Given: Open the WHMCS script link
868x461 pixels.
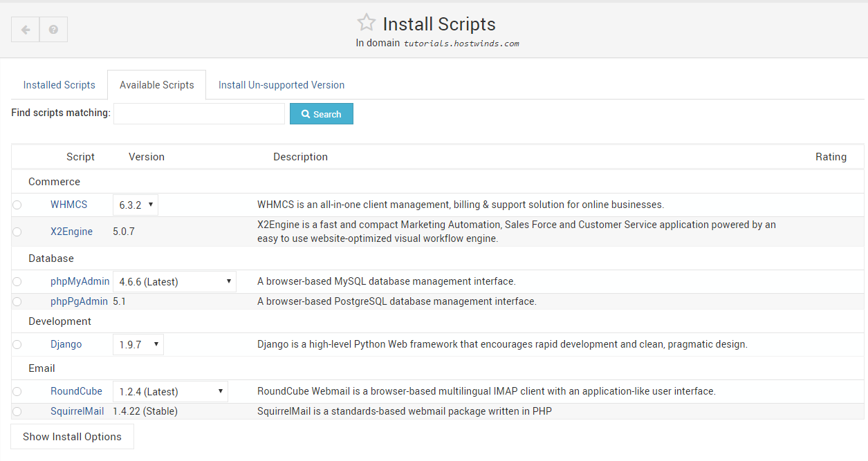Looking at the screenshot, I should pyautogui.click(x=69, y=205).
